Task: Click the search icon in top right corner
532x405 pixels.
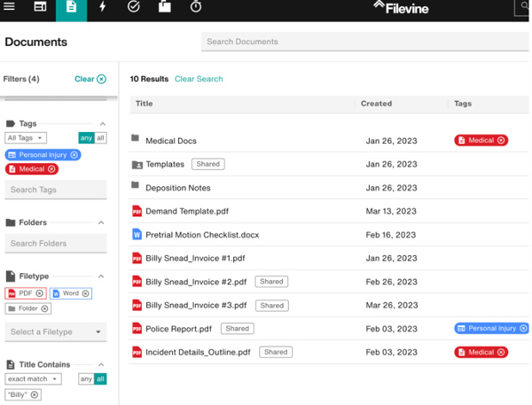Action: pos(523,7)
